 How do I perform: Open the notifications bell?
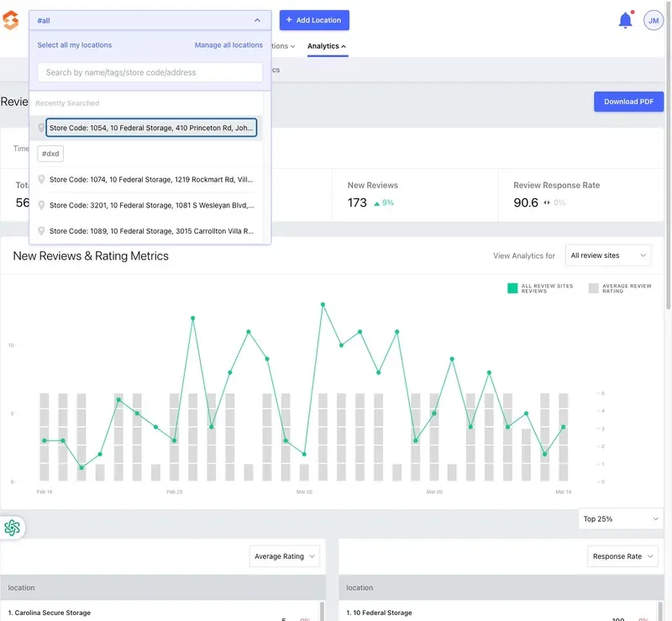coord(625,20)
